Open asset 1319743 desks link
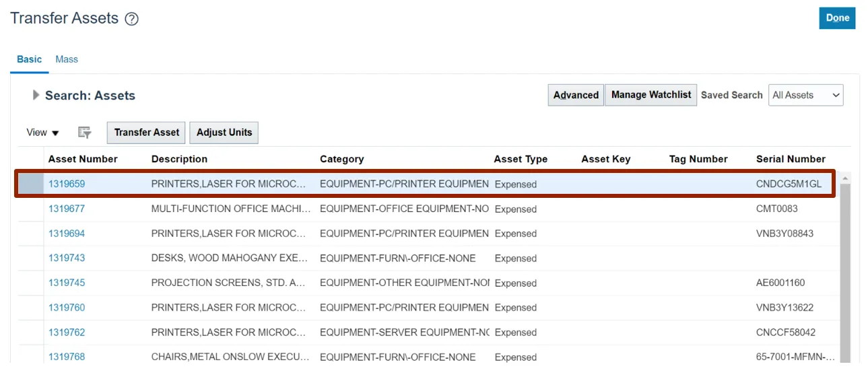 pos(67,258)
